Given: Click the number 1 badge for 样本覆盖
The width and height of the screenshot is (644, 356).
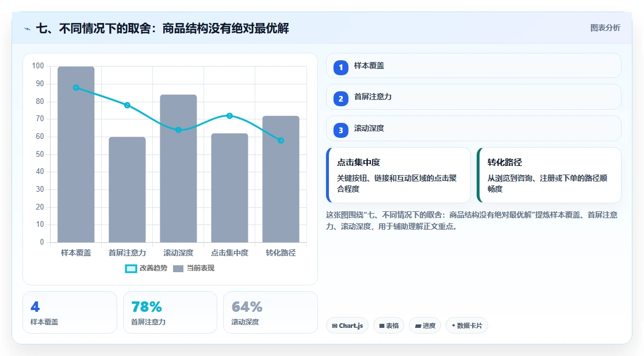Looking at the screenshot, I should [x=341, y=68].
